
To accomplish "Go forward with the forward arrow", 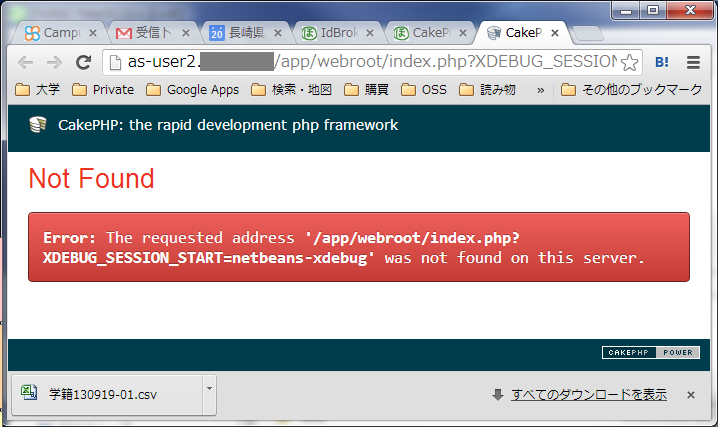I will click(54, 62).
